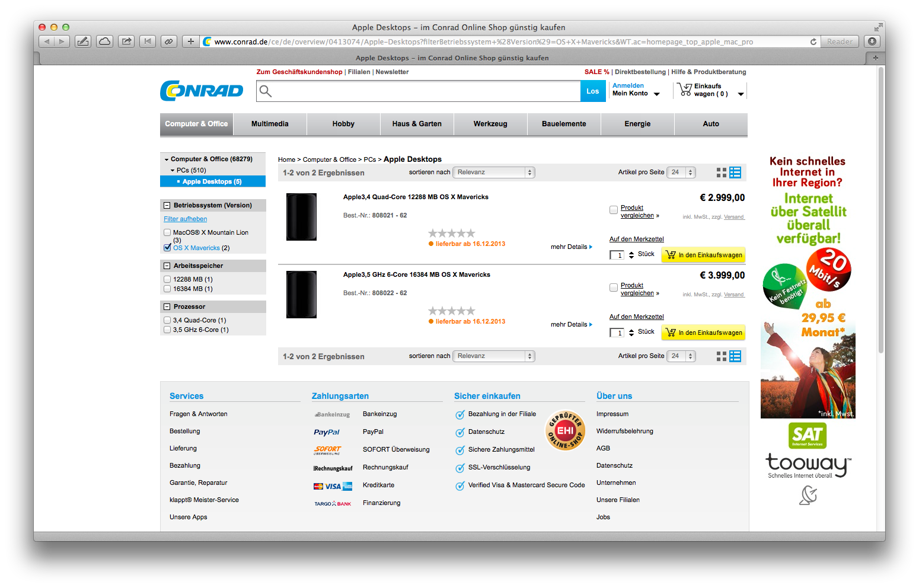
Task: Reload the page with refresh icon
Action: (813, 41)
